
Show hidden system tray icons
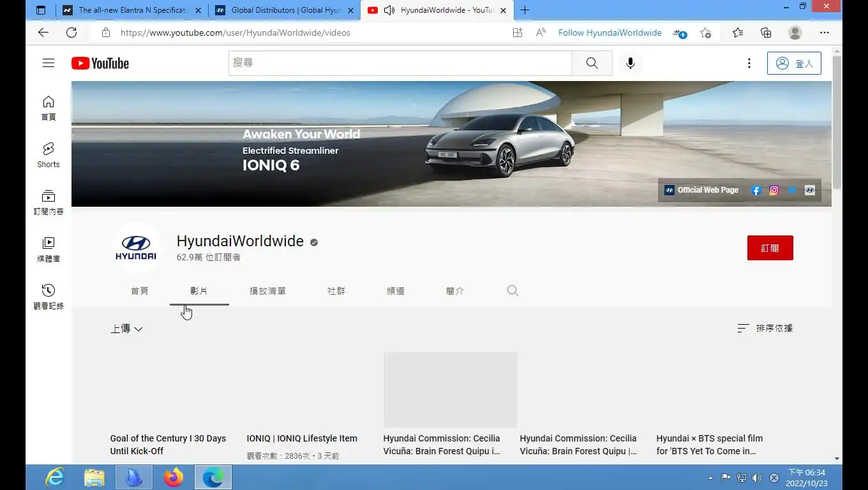tap(710, 478)
